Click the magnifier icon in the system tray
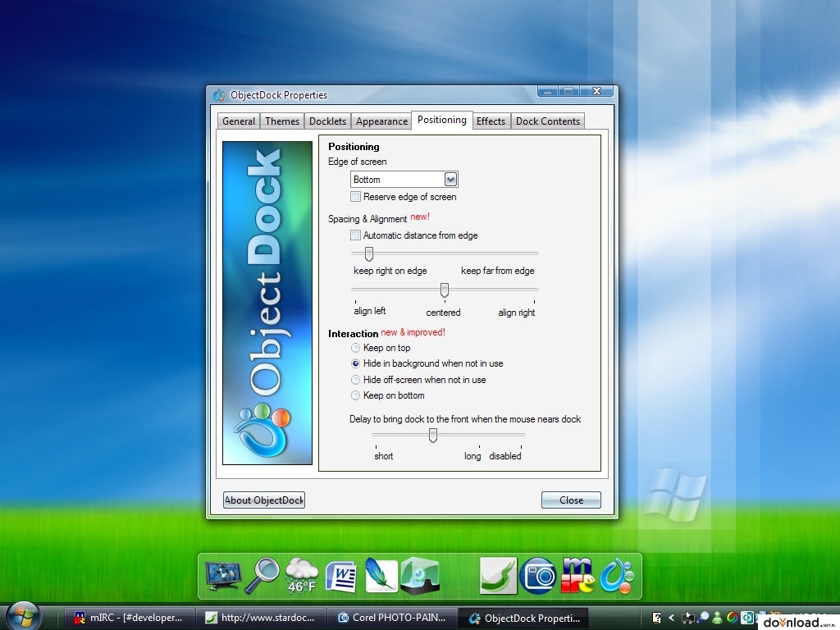Screen dimensions: 840x630 click(x=703, y=618)
